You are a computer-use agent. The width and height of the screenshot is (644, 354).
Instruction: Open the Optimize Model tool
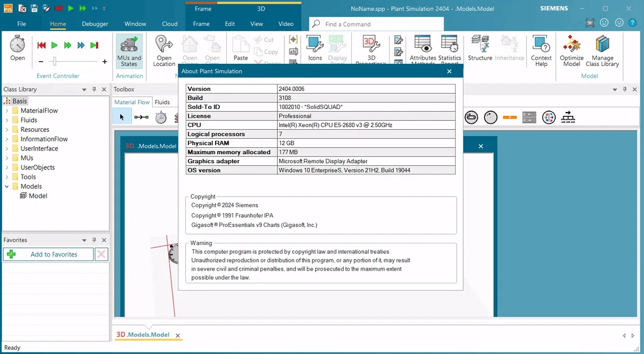572,51
